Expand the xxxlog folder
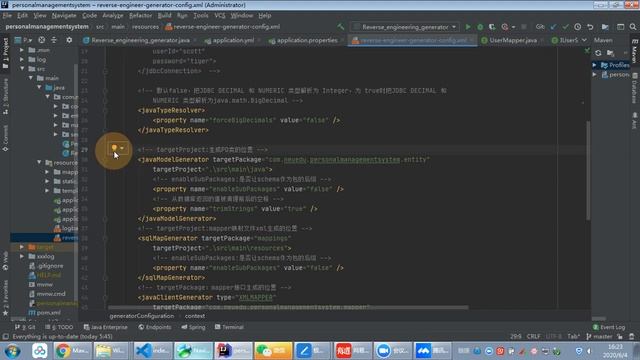 [x=22, y=256]
